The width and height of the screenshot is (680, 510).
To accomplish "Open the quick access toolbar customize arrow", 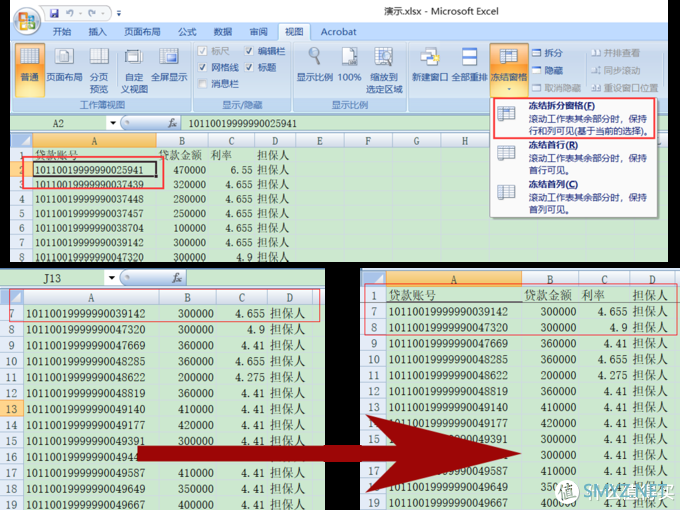I will pyautogui.click(x=119, y=13).
